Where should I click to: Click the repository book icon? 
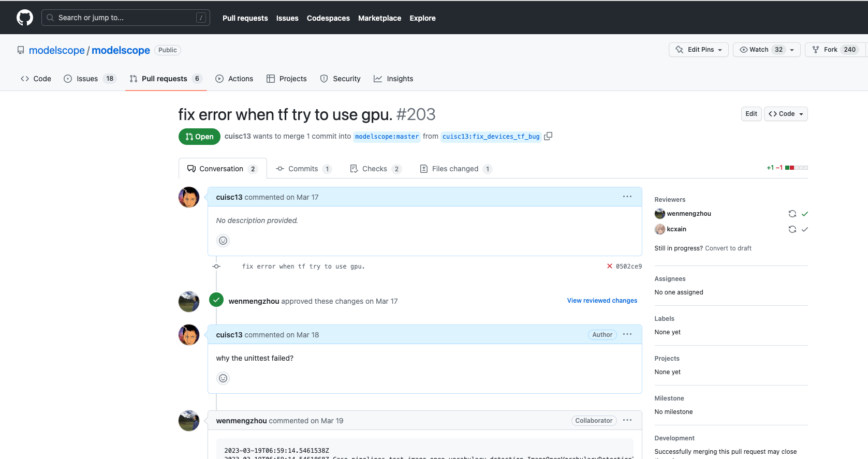coord(21,50)
